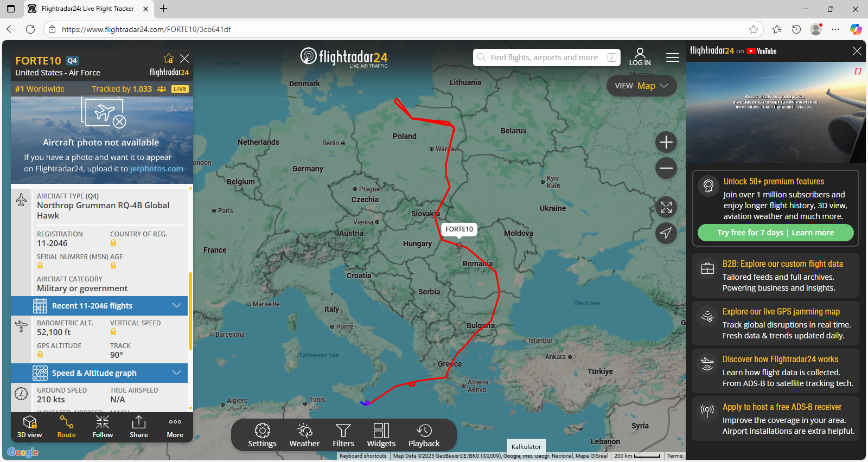
Task: Follow the FORTE10 aircraft
Action: [x=103, y=427]
